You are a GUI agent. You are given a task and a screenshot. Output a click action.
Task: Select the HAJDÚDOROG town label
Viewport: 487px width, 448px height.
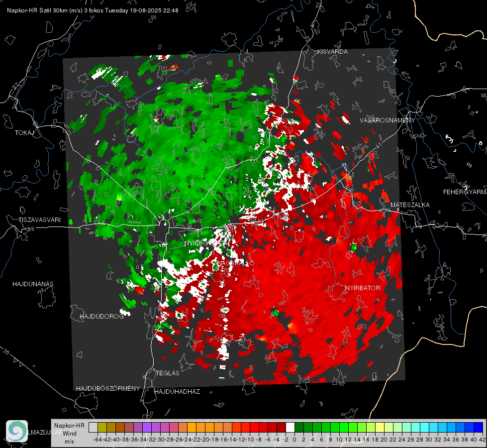[x=101, y=317]
